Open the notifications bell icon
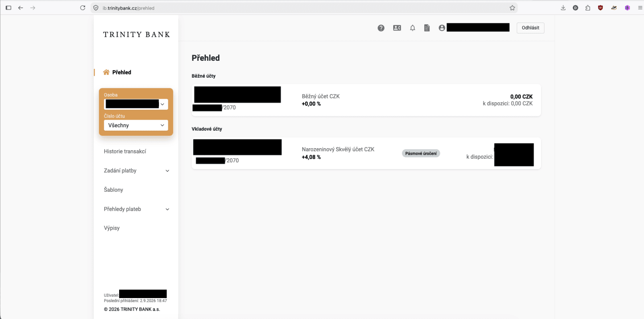This screenshot has width=644, height=319. point(413,28)
